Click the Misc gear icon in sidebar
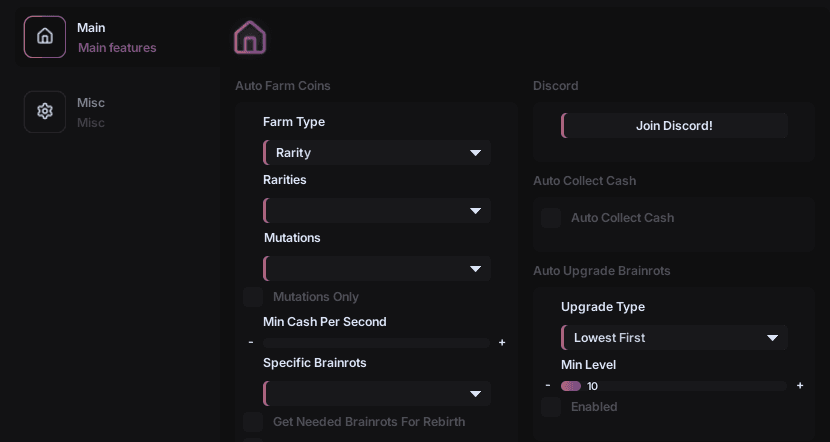 [45, 112]
